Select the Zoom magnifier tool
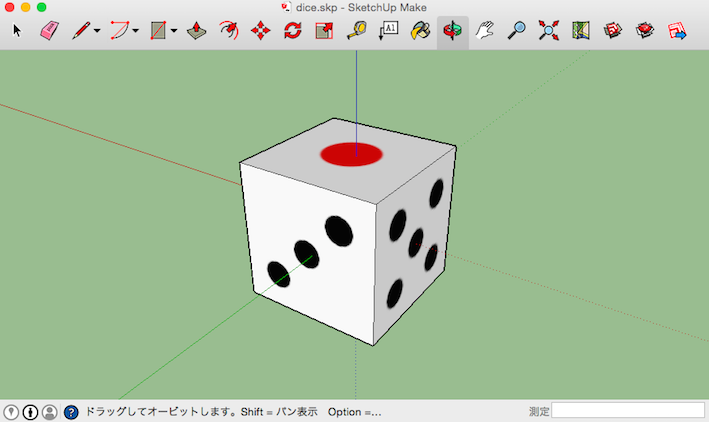Image resolution: width=709 pixels, height=422 pixels. click(516, 31)
